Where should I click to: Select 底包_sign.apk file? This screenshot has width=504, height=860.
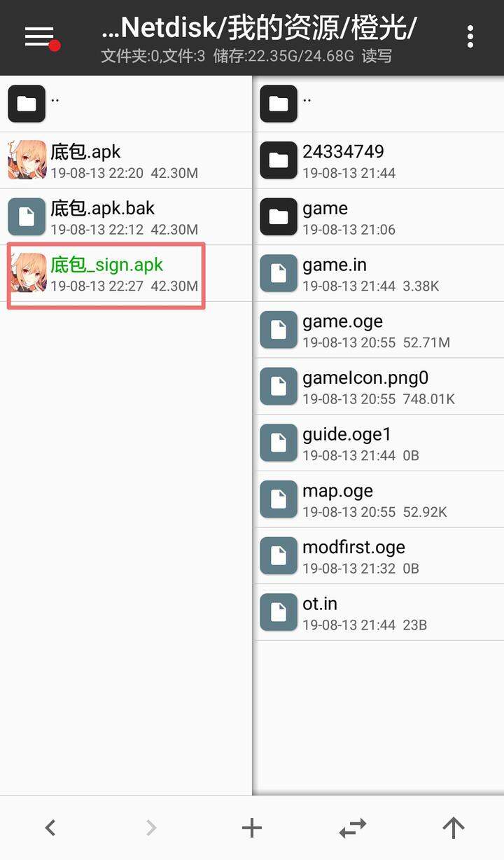coord(126,274)
